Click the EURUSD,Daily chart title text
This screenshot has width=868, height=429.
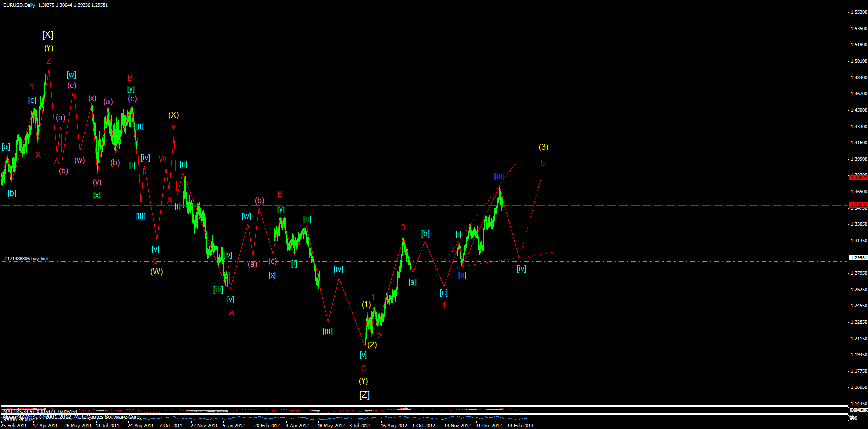click(x=19, y=5)
